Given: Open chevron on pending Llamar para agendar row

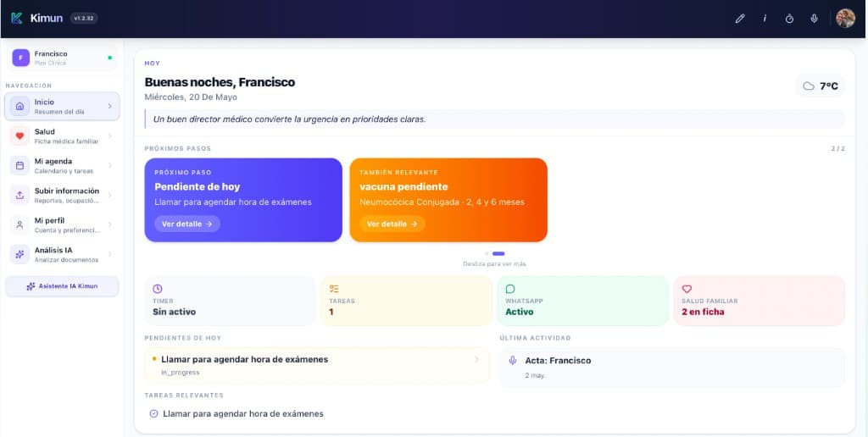Looking at the screenshot, I should pos(476,360).
